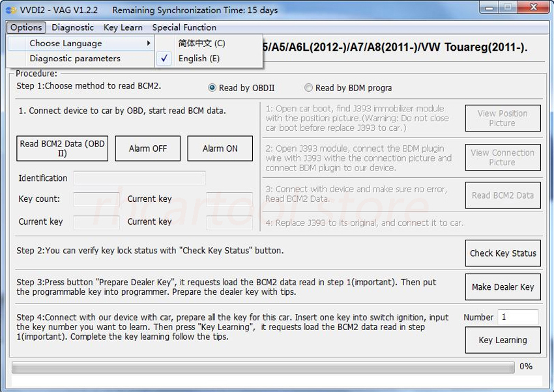Close the VVDI2 window

tap(534, 8)
